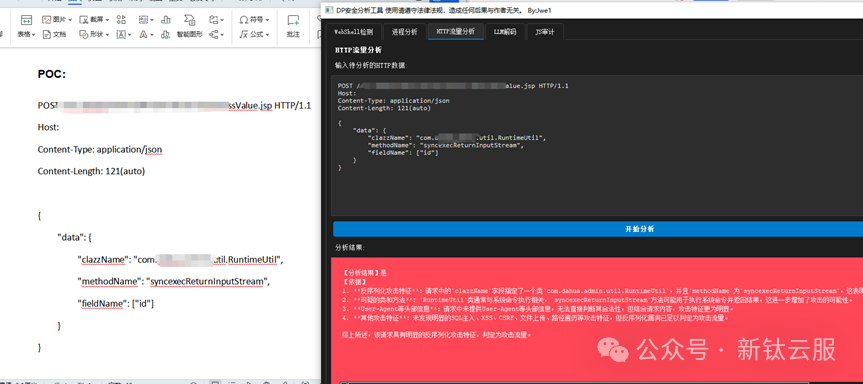Click the POC: heading in WPS document
Screen dimensions: 863x384
[52, 74]
